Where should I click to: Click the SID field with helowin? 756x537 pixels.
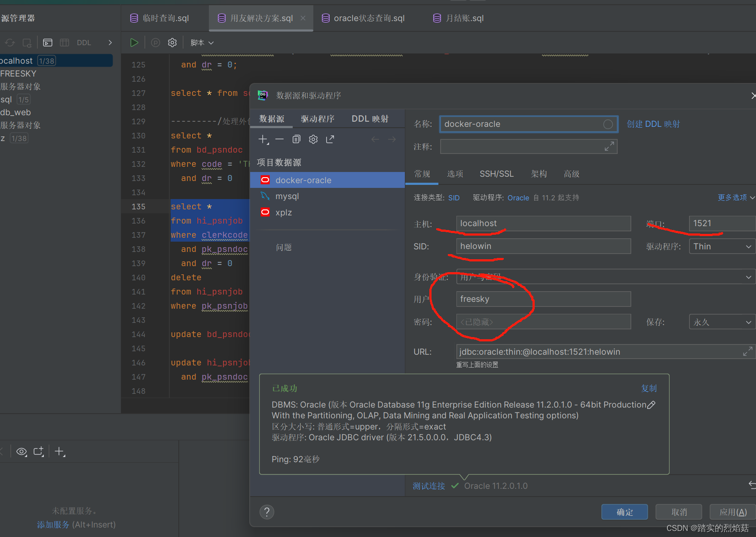(x=543, y=246)
